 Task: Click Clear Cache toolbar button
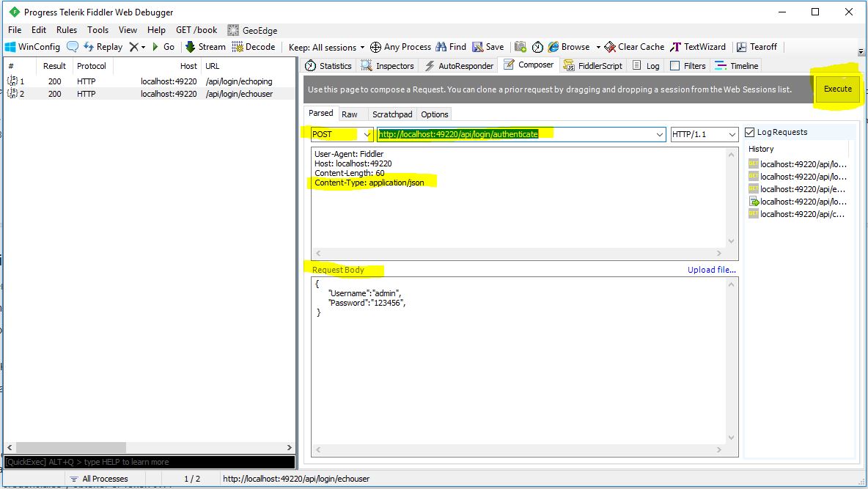634,47
